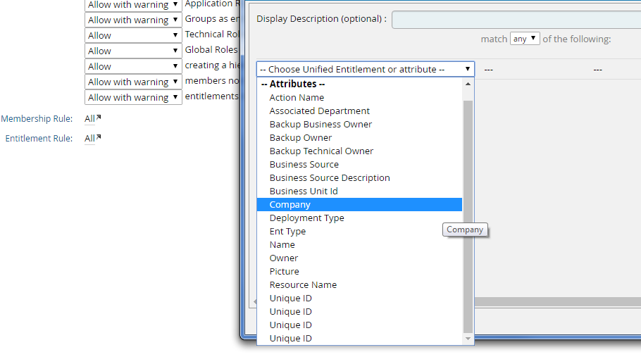641x364 pixels.
Task: Open the Entitlement Rule All link
Action: 92,139
